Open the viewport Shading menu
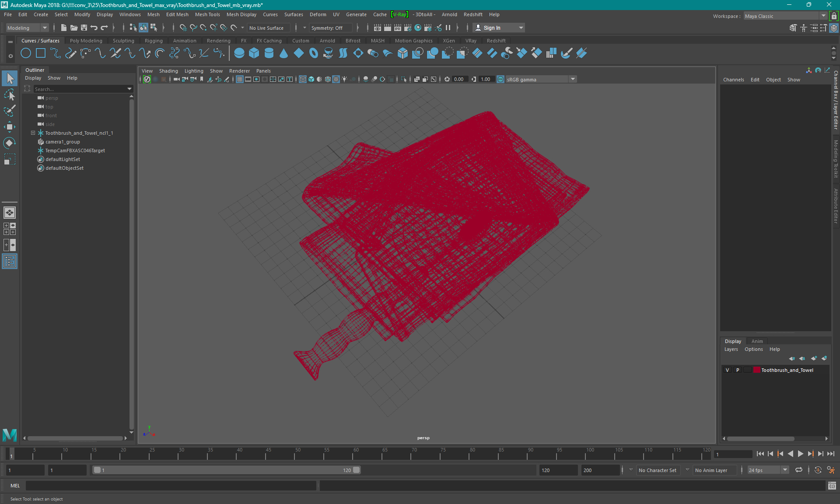Viewport: 840px width, 504px height. click(168, 71)
